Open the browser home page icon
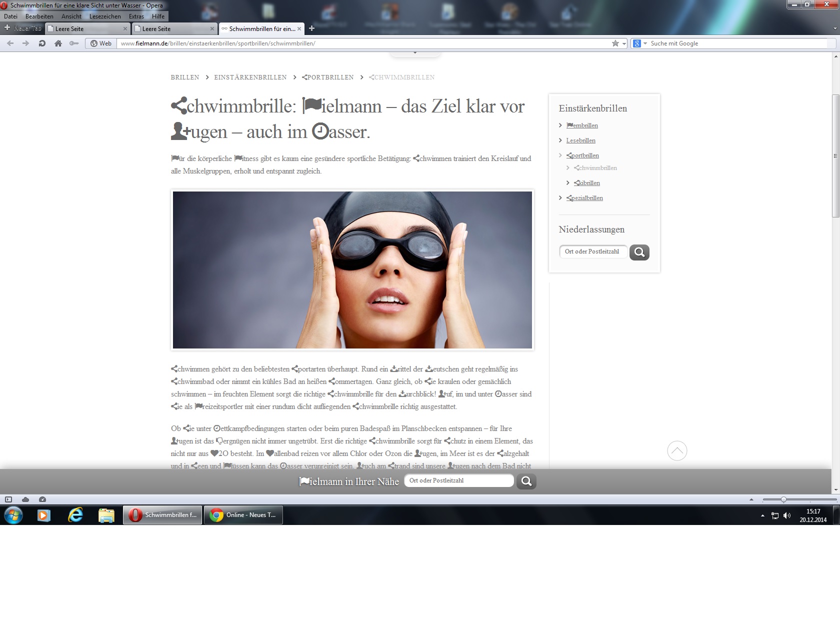The width and height of the screenshot is (840, 631). pos(58,43)
